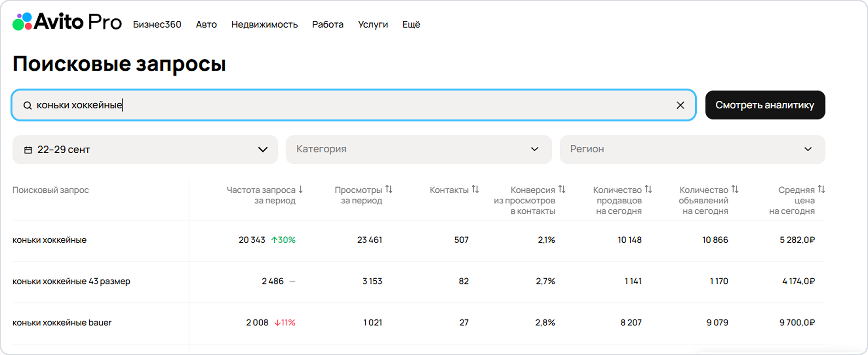Viewport: 868px width, 355px height.
Task: Go to the Недвижимость section
Action: pyautogui.click(x=265, y=25)
